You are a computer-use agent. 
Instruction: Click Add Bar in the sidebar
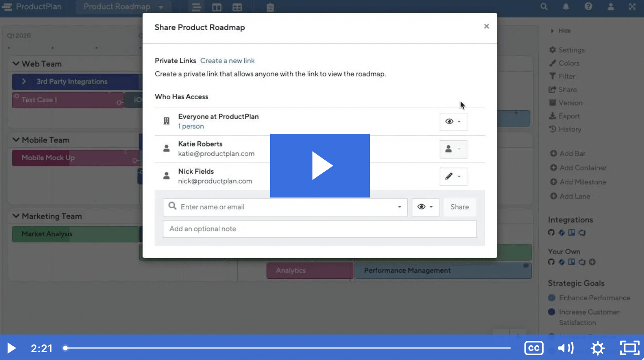click(568, 153)
